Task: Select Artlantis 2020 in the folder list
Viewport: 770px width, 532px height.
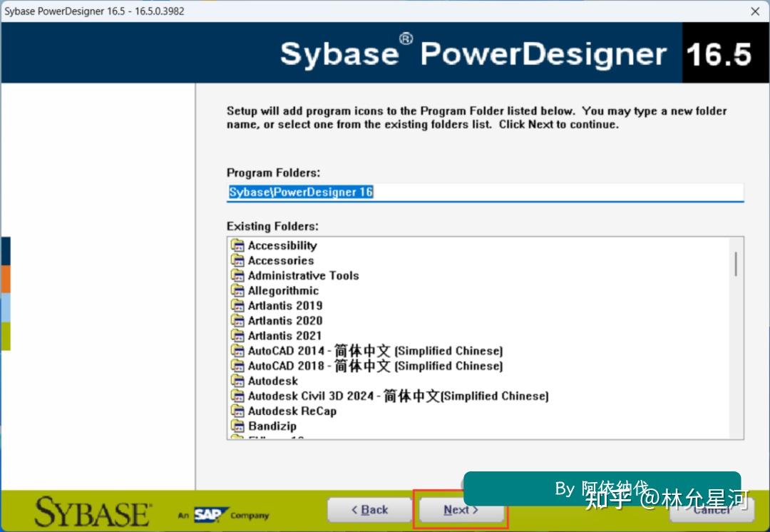Action: pos(284,320)
